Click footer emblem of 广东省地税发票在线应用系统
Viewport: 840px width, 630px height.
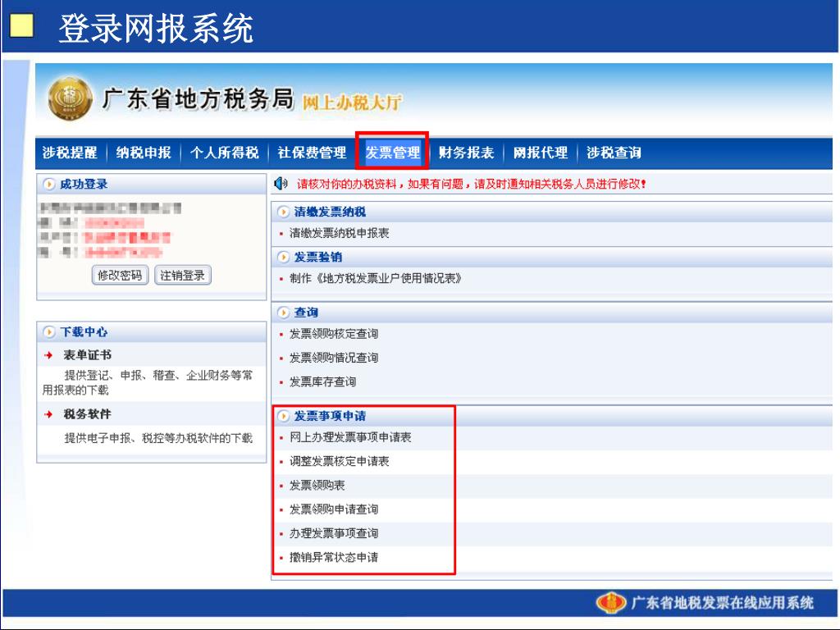(x=610, y=603)
